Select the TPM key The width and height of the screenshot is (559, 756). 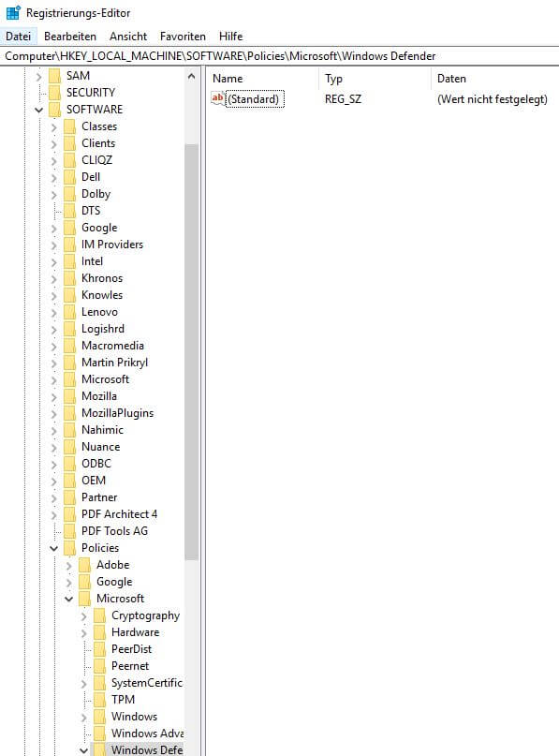click(x=123, y=700)
